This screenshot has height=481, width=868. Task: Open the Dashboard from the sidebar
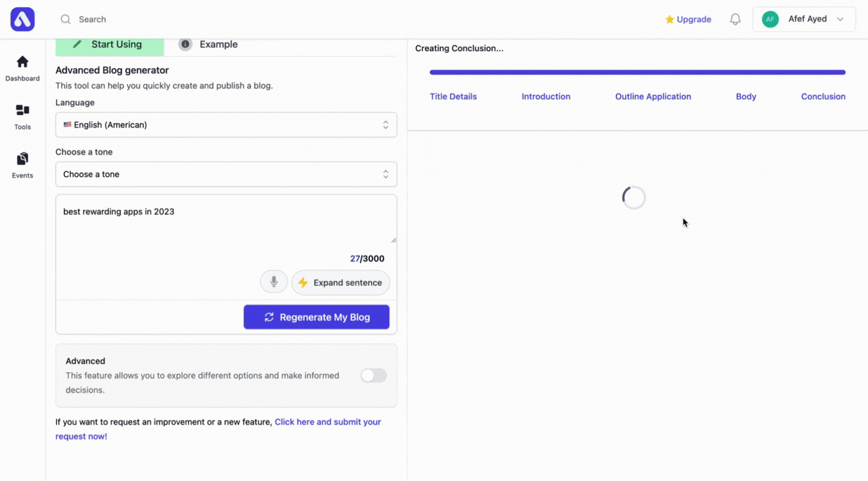[x=22, y=68]
